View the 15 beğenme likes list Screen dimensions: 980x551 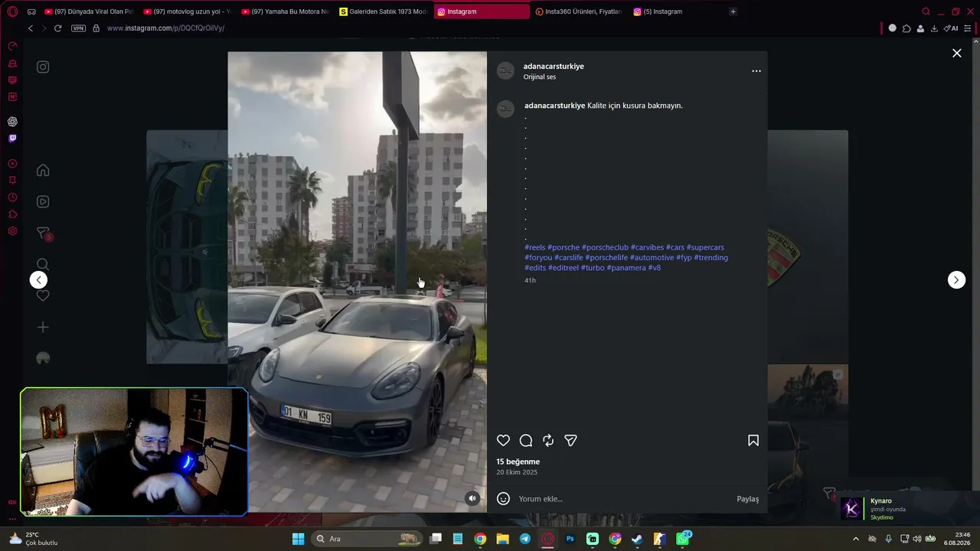click(518, 461)
